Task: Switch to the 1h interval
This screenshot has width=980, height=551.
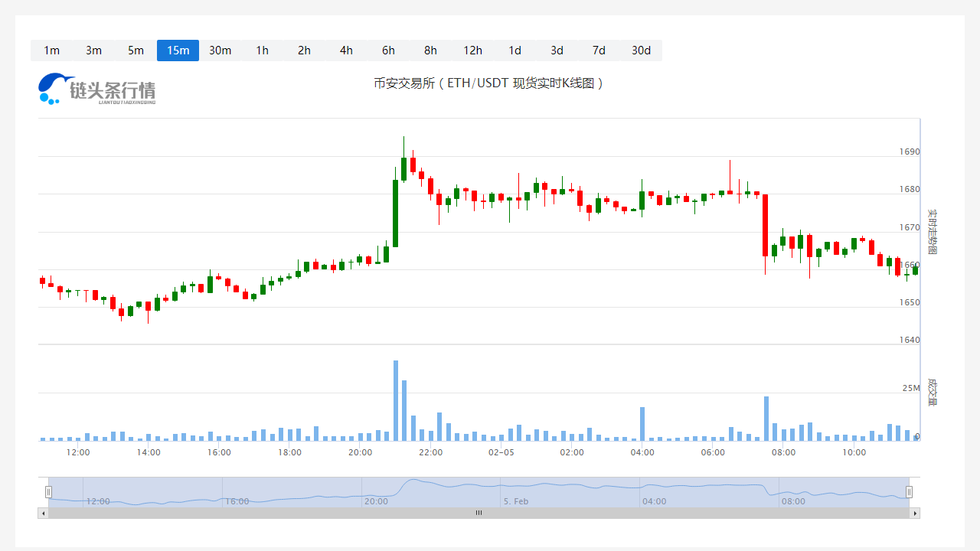Action: 262,51
